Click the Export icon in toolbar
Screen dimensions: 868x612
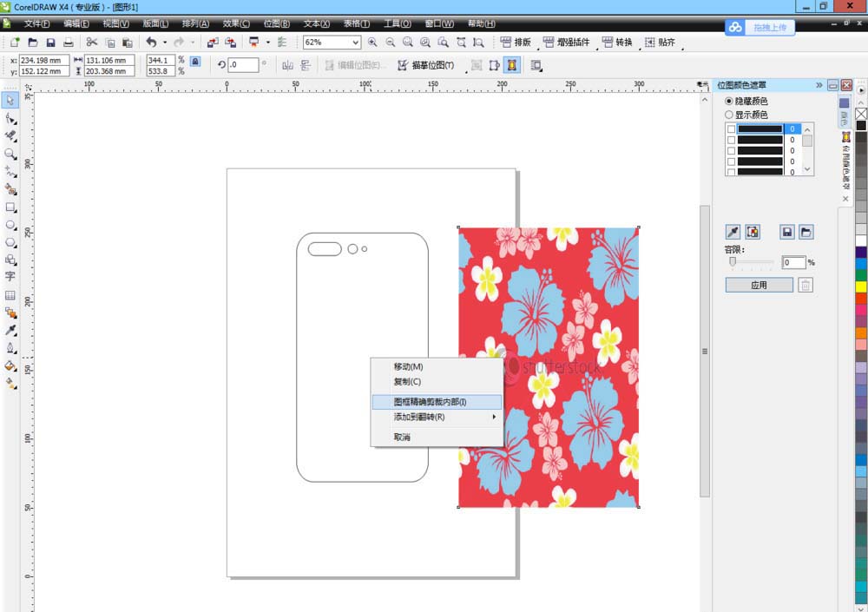230,42
